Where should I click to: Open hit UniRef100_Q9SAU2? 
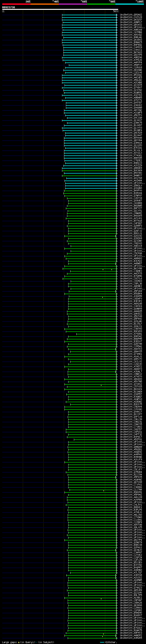pyautogui.click(x=131, y=15)
